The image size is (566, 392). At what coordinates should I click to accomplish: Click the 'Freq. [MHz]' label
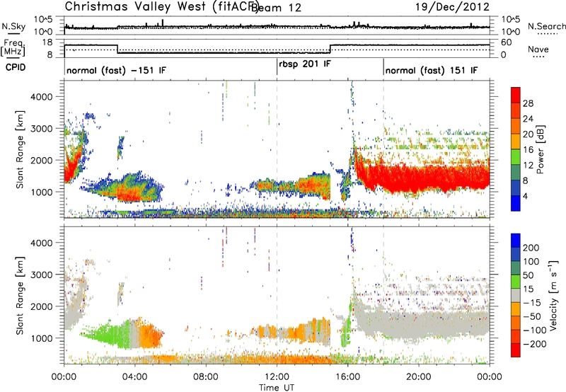13,48
